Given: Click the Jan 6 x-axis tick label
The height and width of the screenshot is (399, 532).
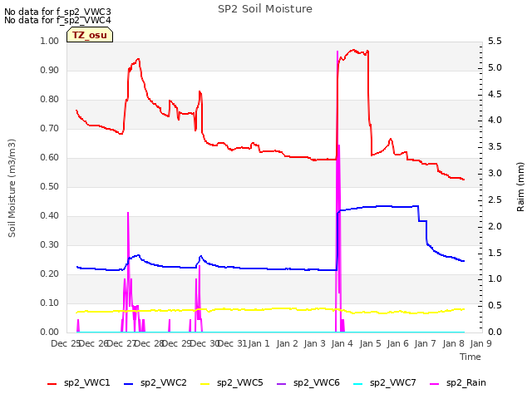Looking at the screenshot, I should coord(397,343).
